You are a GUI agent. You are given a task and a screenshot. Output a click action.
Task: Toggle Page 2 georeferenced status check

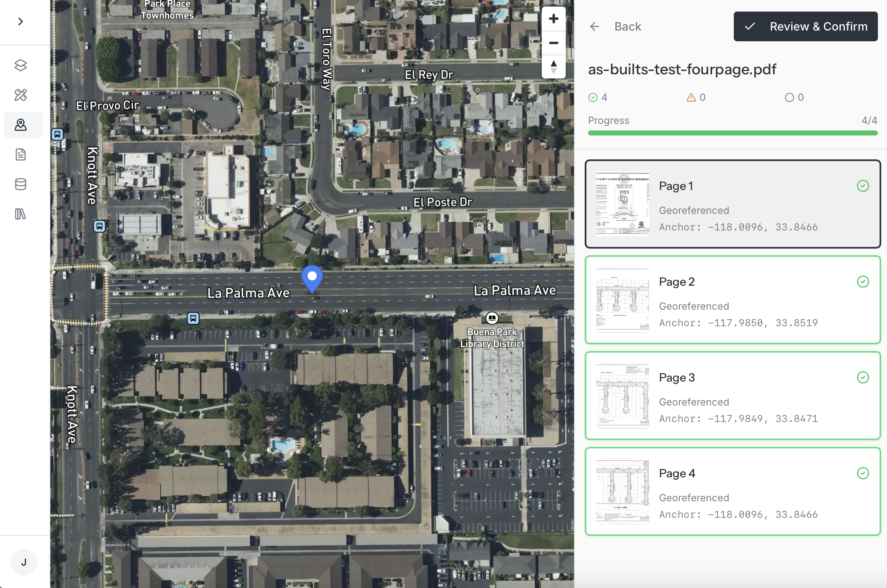tap(864, 282)
